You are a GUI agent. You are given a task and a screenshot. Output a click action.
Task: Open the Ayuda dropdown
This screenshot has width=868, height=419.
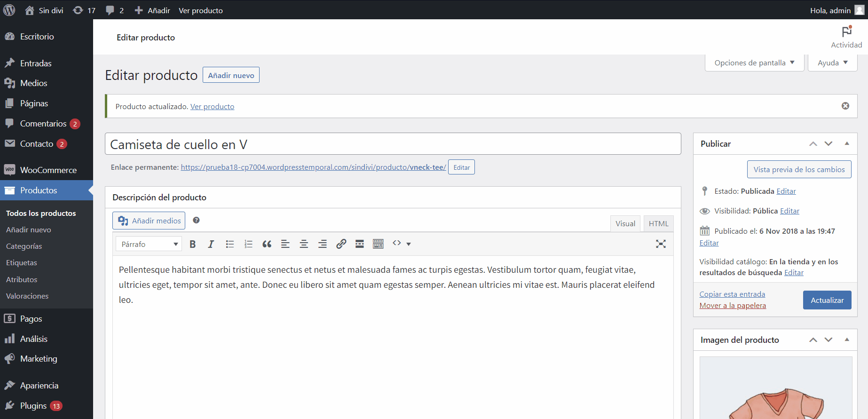point(832,63)
